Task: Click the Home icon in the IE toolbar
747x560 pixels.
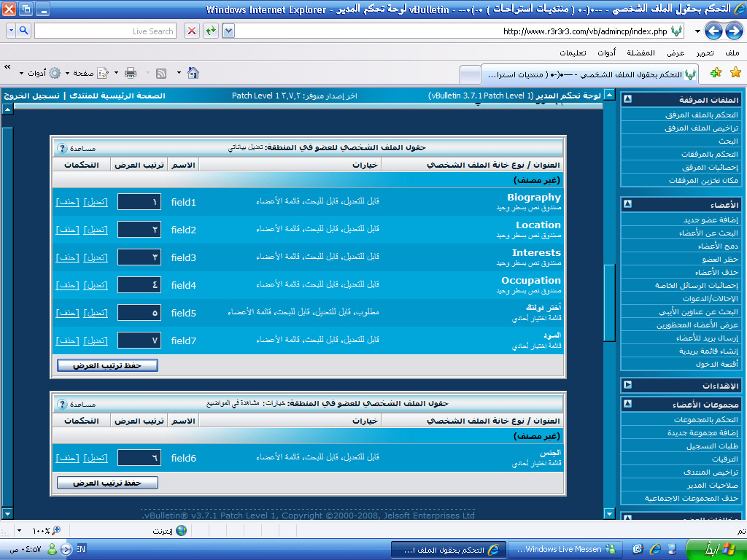Action: pos(193,73)
